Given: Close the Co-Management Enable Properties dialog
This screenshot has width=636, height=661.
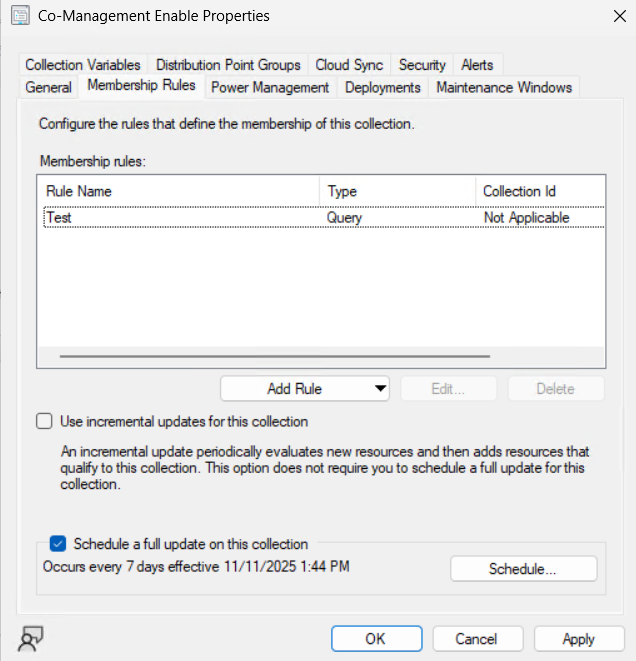Looking at the screenshot, I should (612, 16).
